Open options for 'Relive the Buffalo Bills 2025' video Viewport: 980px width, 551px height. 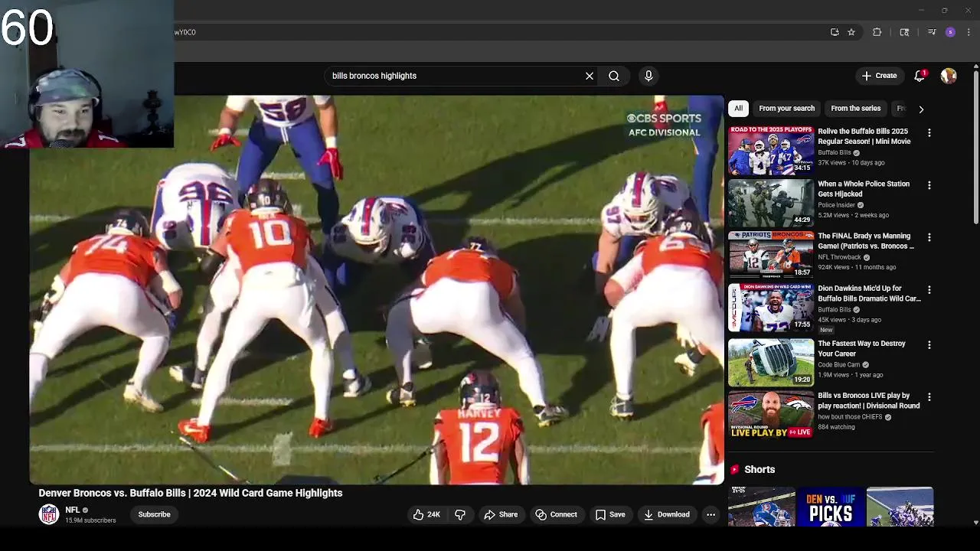[929, 133]
